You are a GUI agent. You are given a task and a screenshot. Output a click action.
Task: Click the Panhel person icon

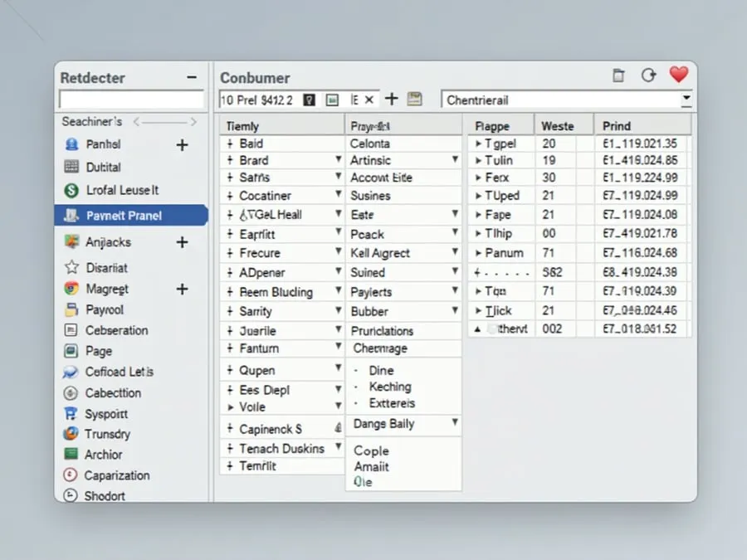71,144
